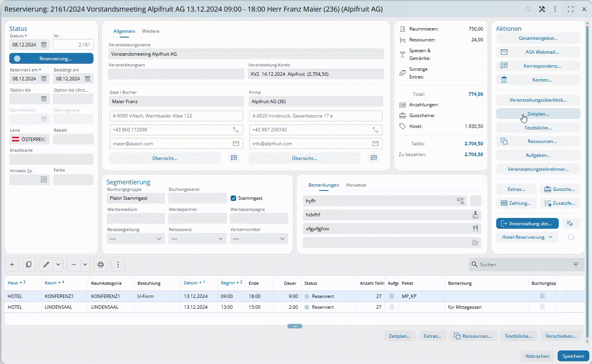This screenshot has height=364, width=592.
Task: Toggle checkbox next to Hotel-Reservierung
Action: 571,237
